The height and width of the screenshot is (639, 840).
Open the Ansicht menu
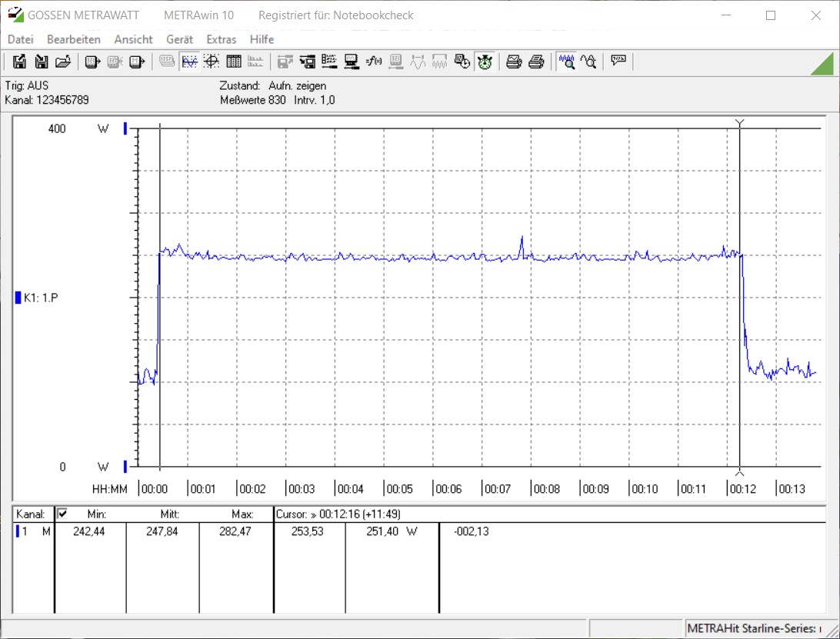133,39
